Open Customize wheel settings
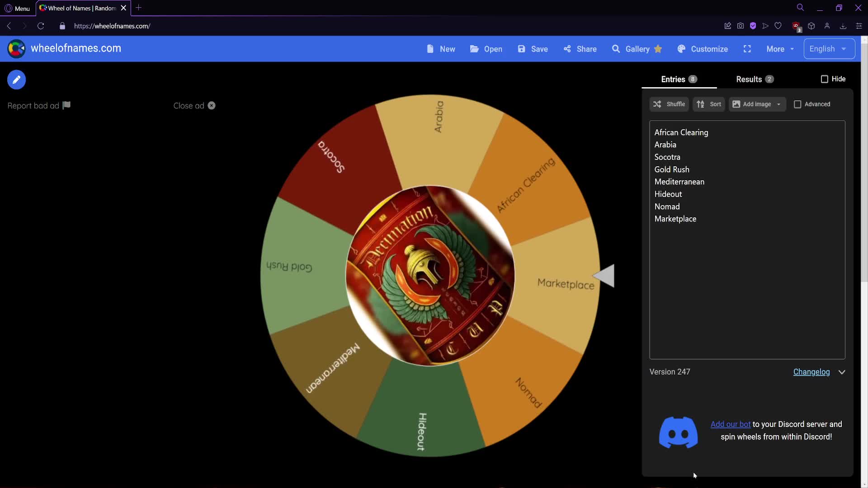This screenshot has width=868, height=488. point(703,49)
